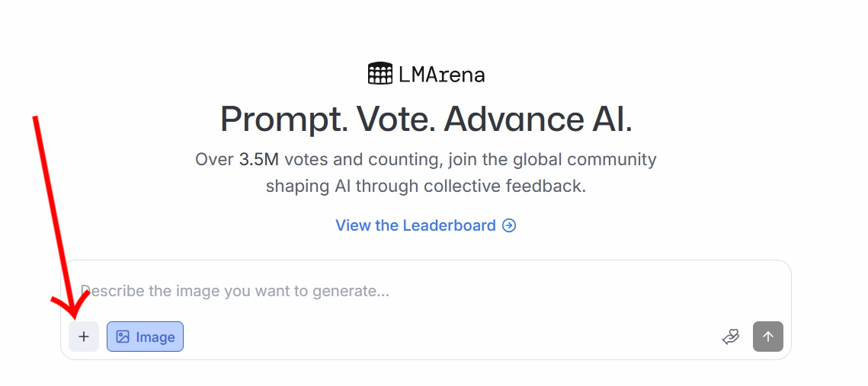
Task: Click the word 'Prompt.' in the headline
Action: [x=284, y=119]
